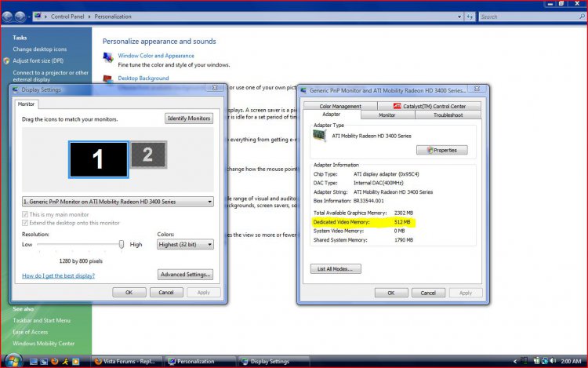
Task: Open Taskbar and Start Menu link
Action: [42, 320]
